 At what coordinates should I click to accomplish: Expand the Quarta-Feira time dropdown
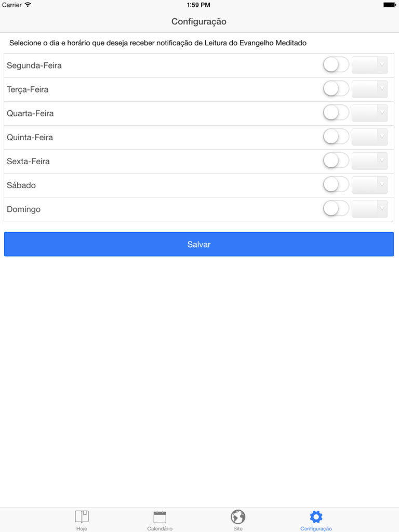coord(370,113)
